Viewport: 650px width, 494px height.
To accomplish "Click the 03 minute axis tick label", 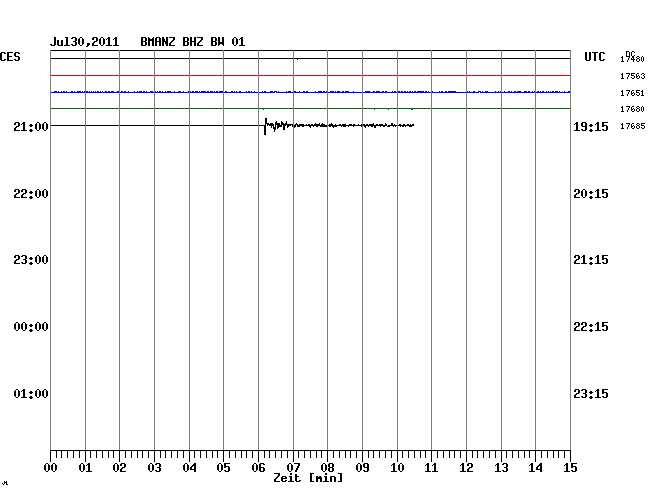I will (x=154, y=468).
